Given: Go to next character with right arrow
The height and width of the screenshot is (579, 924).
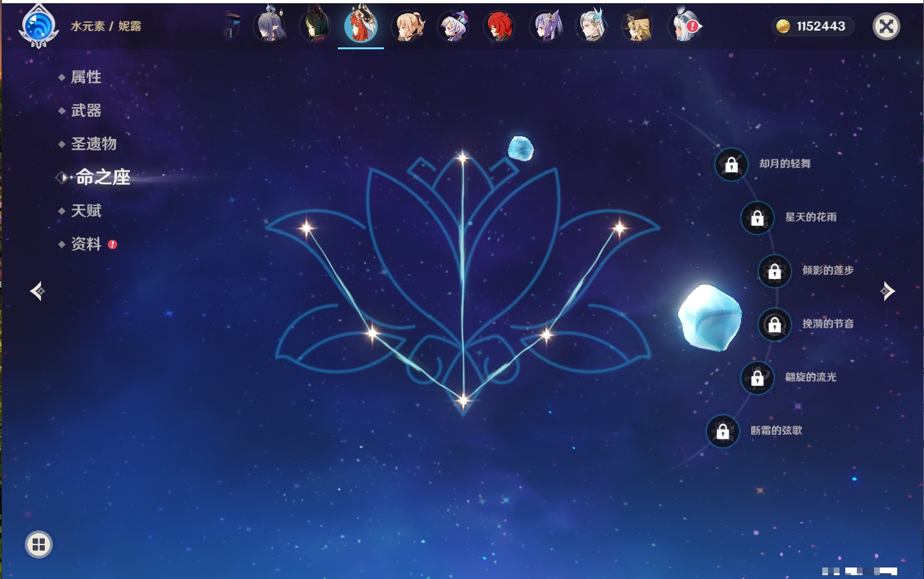Looking at the screenshot, I should click(x=888, y=291).
